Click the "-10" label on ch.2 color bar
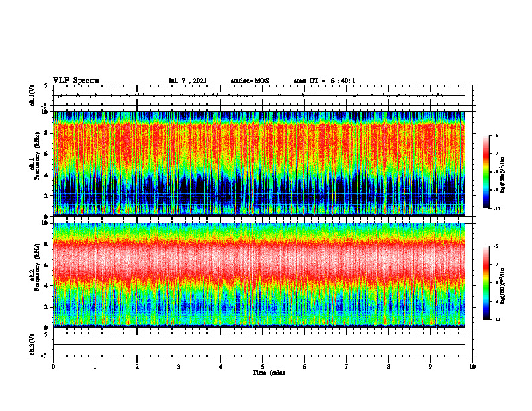The image size is (532, 411). point(496,320)
